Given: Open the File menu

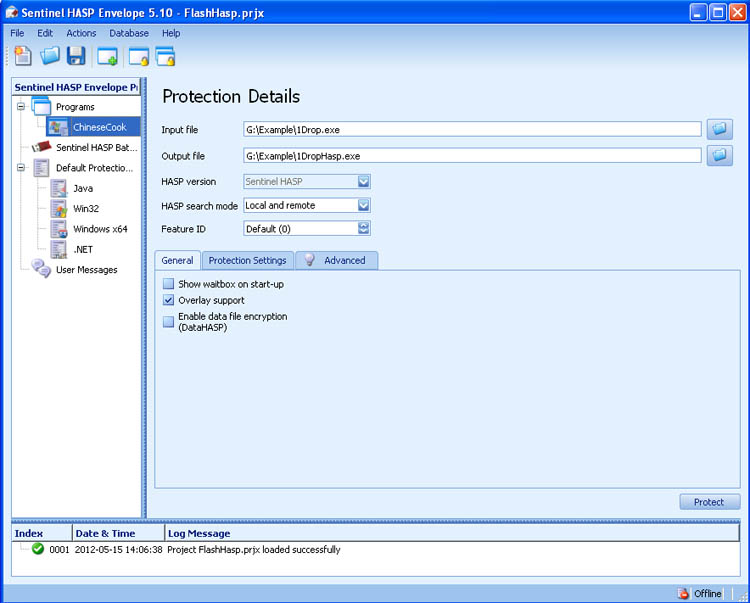Looking at the screenshot, I should pyautogui.click(x=17, y=33).
